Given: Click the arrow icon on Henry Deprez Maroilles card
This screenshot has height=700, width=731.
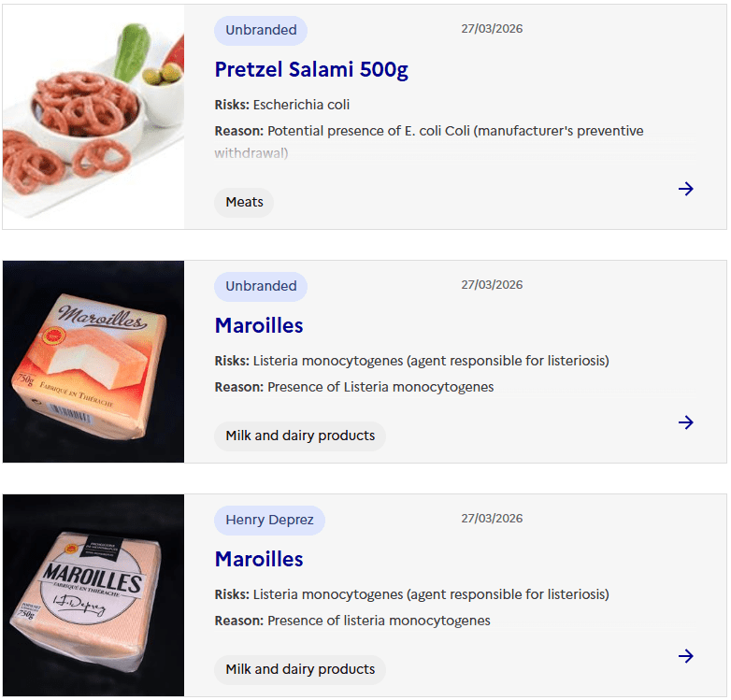Looking at the screenshot, I should click(686, 656).
